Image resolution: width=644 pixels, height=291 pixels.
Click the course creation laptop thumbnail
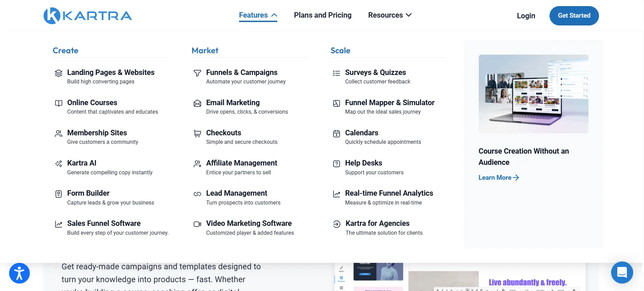533,94
